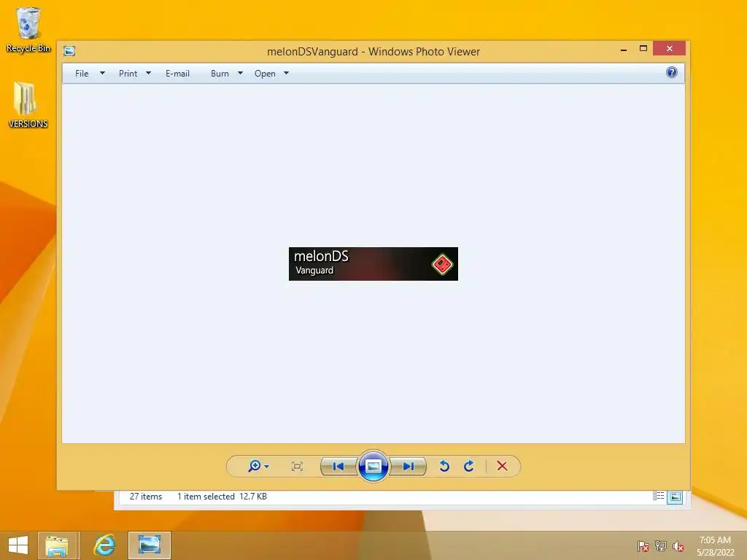Viewport: 747px width, 560px height.
Task: Click the melonDS Vanguard image
Action: click(373, 264)
